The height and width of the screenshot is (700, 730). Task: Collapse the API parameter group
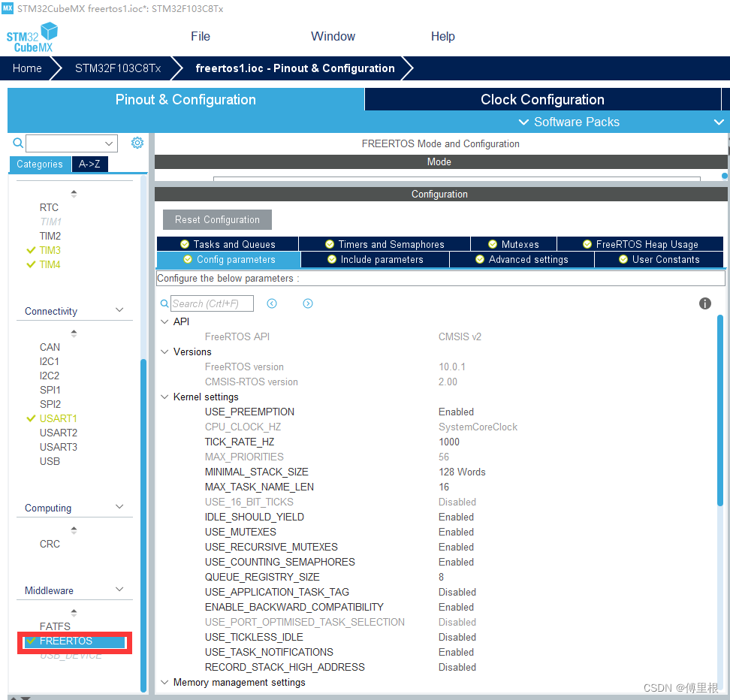click(164, 321)
